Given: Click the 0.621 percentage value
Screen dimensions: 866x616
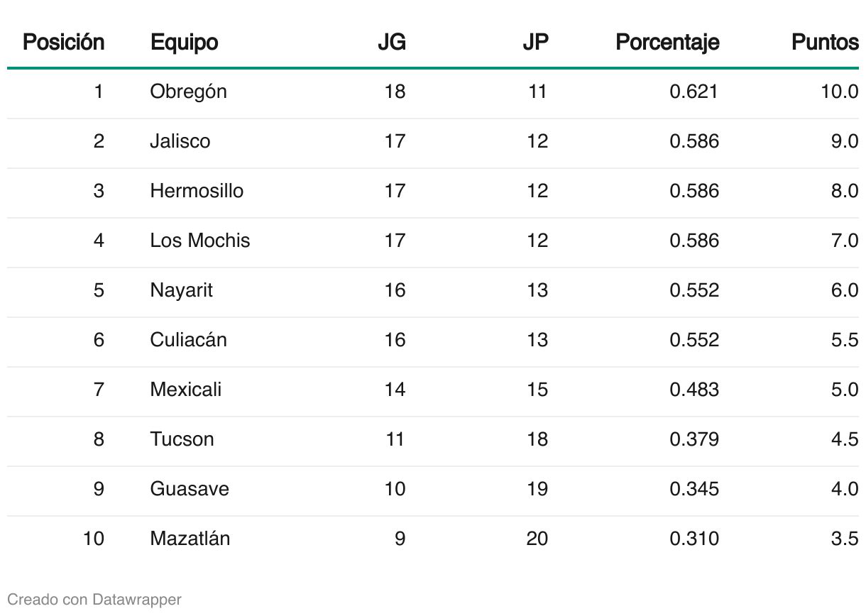Looking at the screenshot, I should click(x=694, y=92).
